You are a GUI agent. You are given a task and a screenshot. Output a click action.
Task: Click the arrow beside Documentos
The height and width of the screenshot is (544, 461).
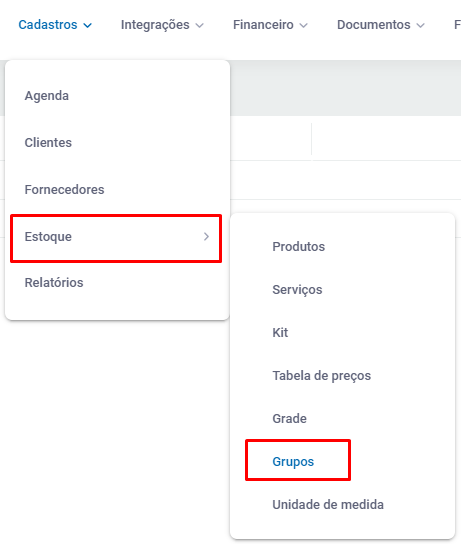[420, 26]
